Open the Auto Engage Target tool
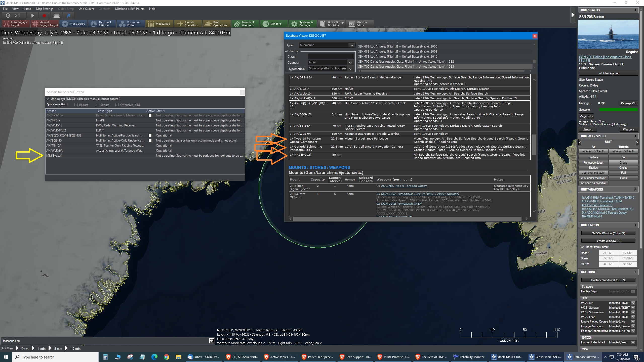644x362 pixels. [x=16, y=24]
